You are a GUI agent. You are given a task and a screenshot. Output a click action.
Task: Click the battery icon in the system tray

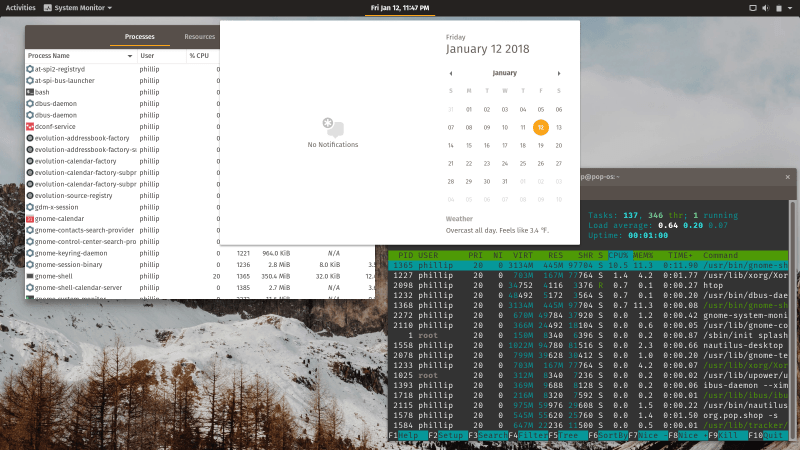779,8
